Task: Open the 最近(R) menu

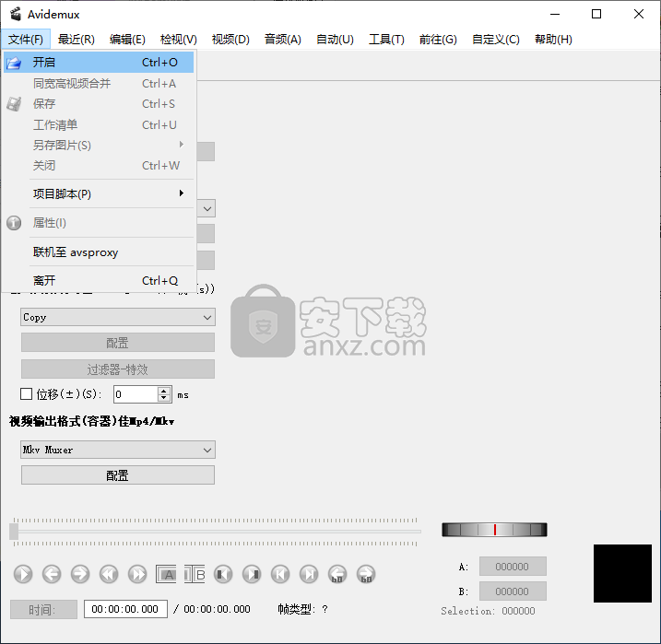Action: tap(77, 40)
